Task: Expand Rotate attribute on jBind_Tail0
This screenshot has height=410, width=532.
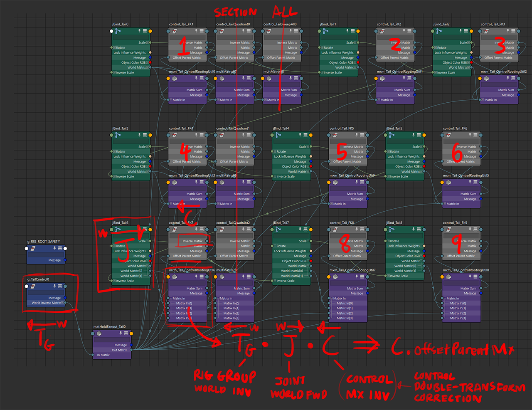Action: point(114,48)
